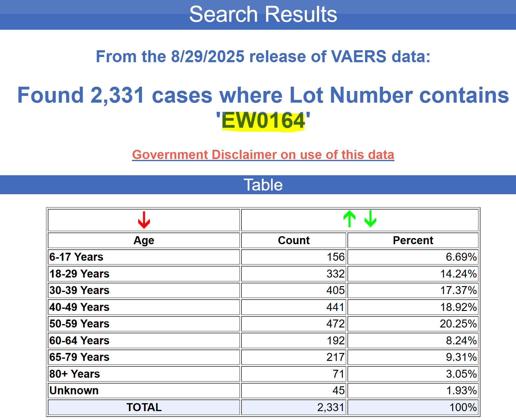Select the '80+ Years' row label
The width and height of the screenshot is (516, 420).
75,374
